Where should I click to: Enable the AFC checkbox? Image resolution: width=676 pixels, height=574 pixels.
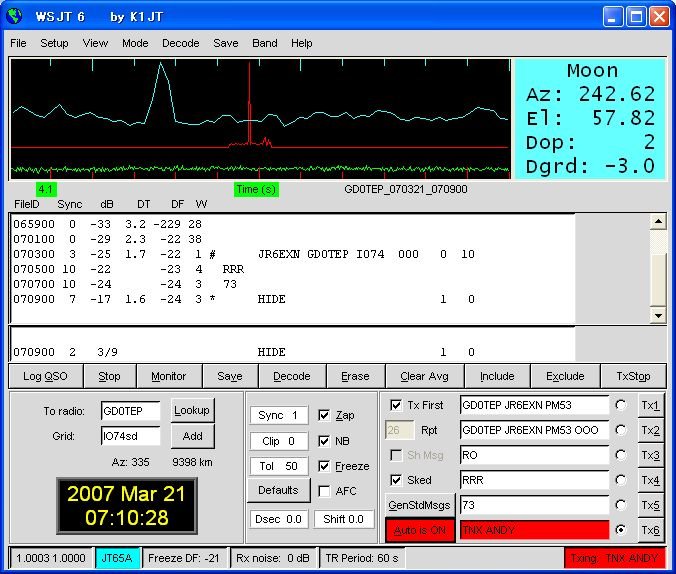(324, 491)
